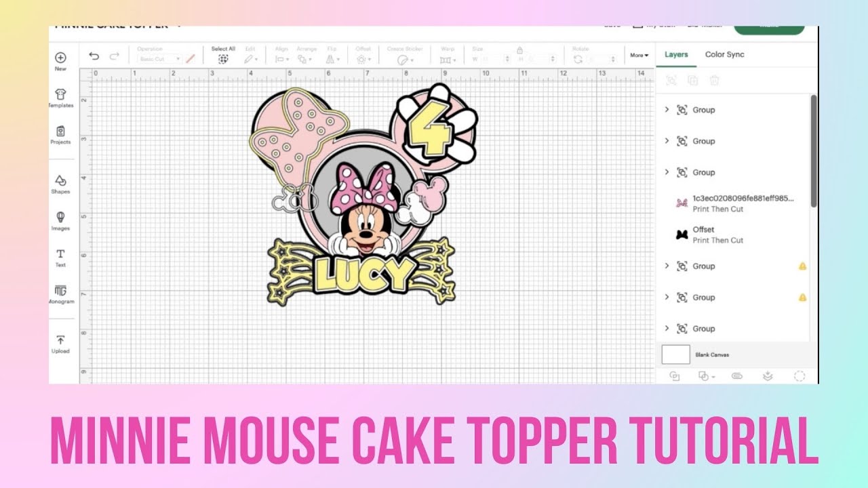
Task: Open the Flip dropdown
Action: click(x=332, y=55)
